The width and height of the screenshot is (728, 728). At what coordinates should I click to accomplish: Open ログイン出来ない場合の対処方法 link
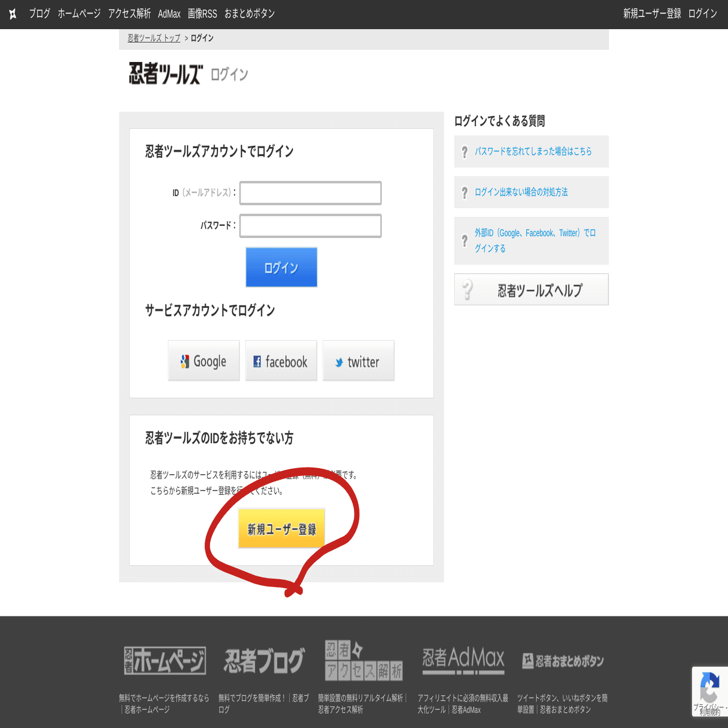[x=521, y=192]
